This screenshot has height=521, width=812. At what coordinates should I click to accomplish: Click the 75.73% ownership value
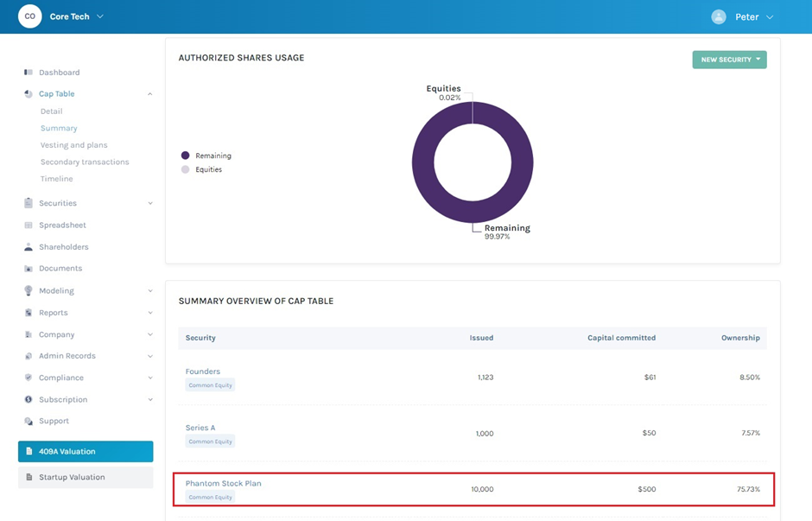[x=749, y=489]
